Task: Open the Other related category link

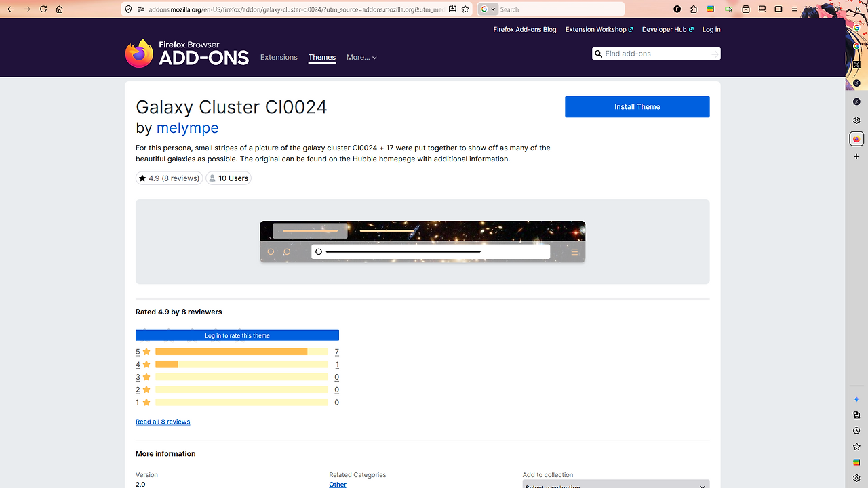Action: point(338,485)
